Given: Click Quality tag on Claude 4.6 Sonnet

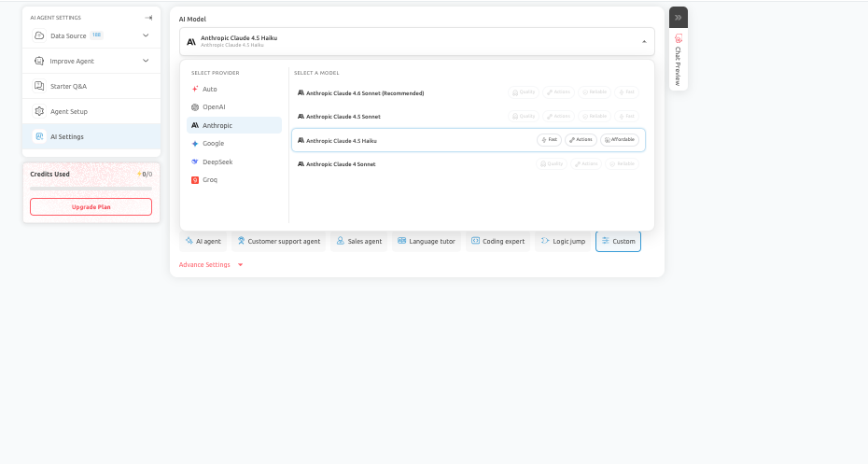Looking at the screenshot, I should (x=523, y=92).
